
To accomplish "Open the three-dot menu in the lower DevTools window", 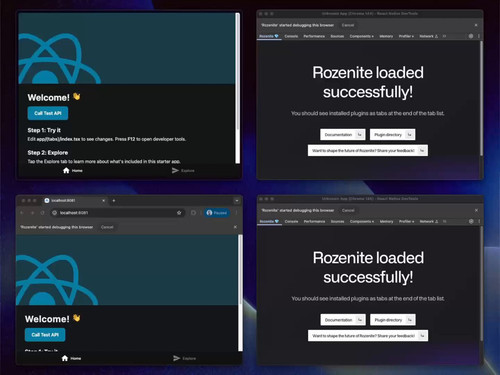I will 479,221.
